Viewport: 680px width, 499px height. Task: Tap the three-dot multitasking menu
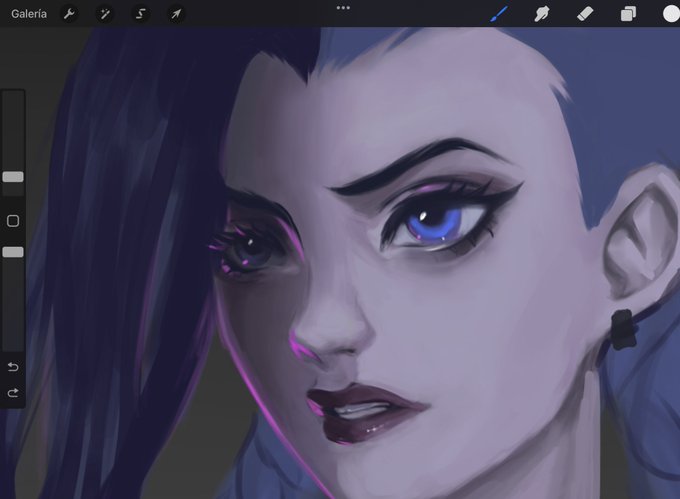tap(343, 8)
